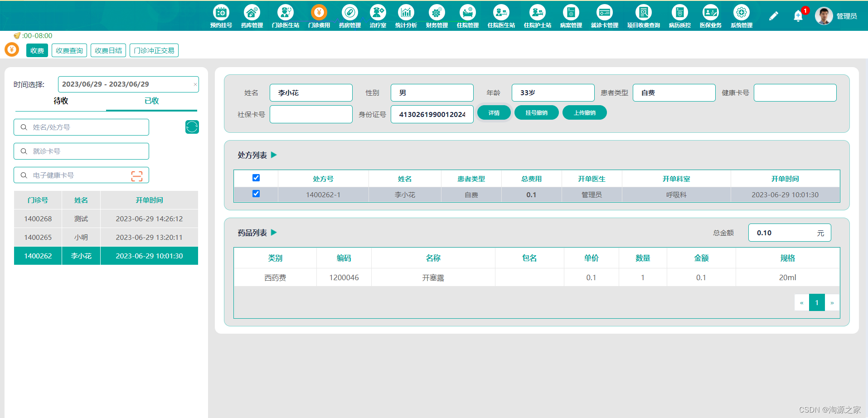868x418 pixels.
Task: Click the 上传撤销 button
Action: click(585, 112)
